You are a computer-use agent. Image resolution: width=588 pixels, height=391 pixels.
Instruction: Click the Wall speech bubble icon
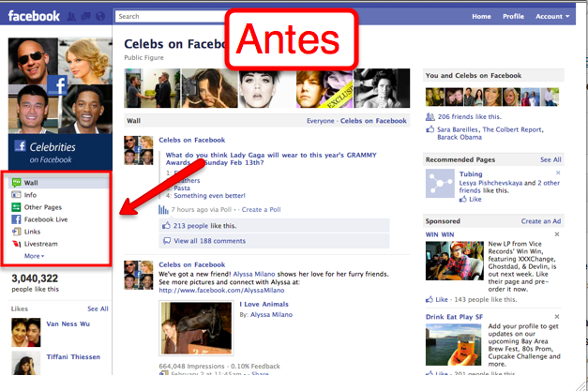tap(16, 183)
